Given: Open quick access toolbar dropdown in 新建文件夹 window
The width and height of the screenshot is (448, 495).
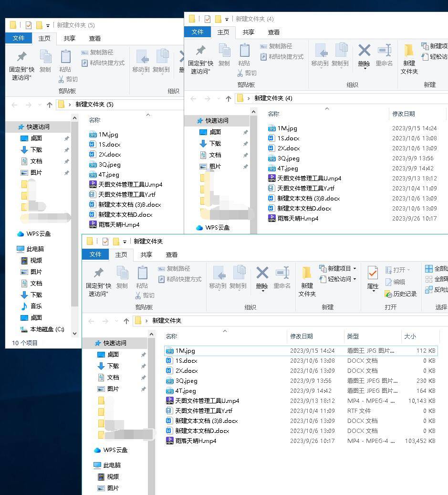Looking at the screenshot, I should click(125, 242).
